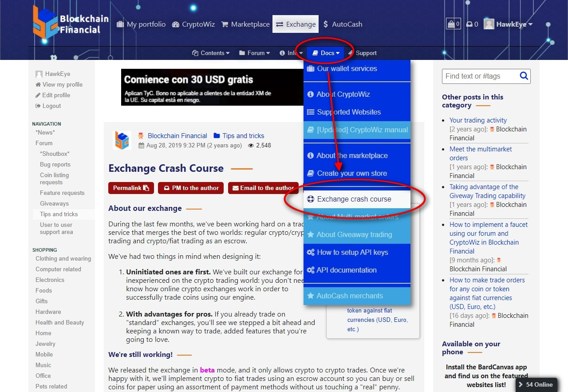This screenshot has height=392, width=568.
Task: Open the CryptoWiz tab
Action: click(193, 24)
